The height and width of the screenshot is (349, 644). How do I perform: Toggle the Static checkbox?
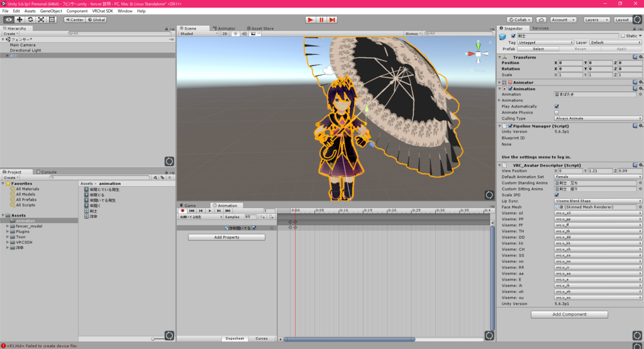(623, 36)
